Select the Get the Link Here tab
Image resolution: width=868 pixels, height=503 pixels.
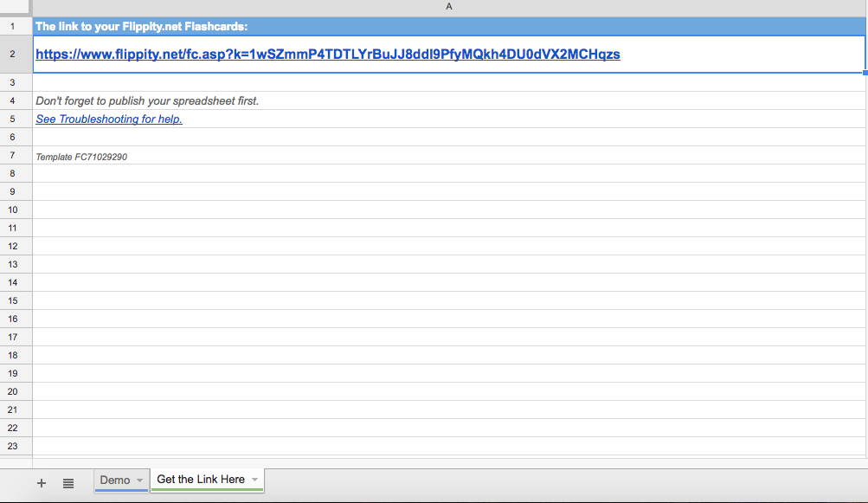201,480
